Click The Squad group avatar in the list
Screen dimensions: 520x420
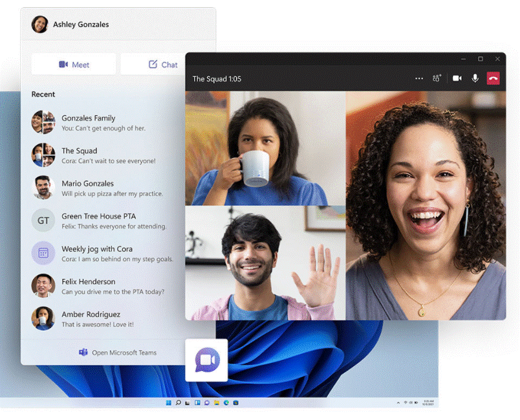click(43, 155)
